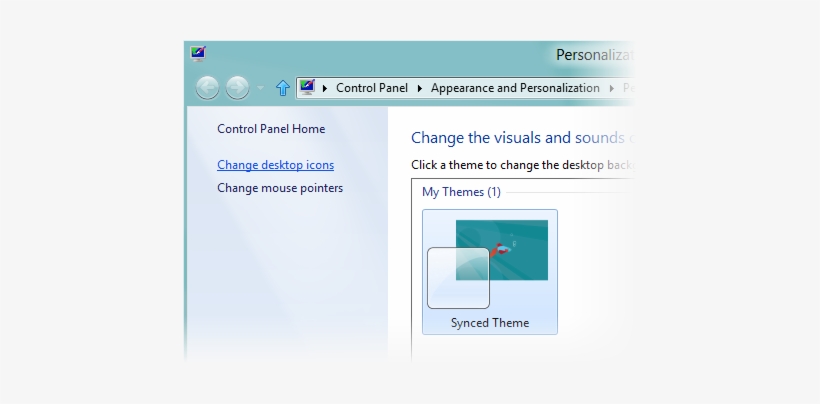The height and width of the screenshot is (404, 820).
Task: Click the Back navigation arrow button
Action: pos(207,88)
